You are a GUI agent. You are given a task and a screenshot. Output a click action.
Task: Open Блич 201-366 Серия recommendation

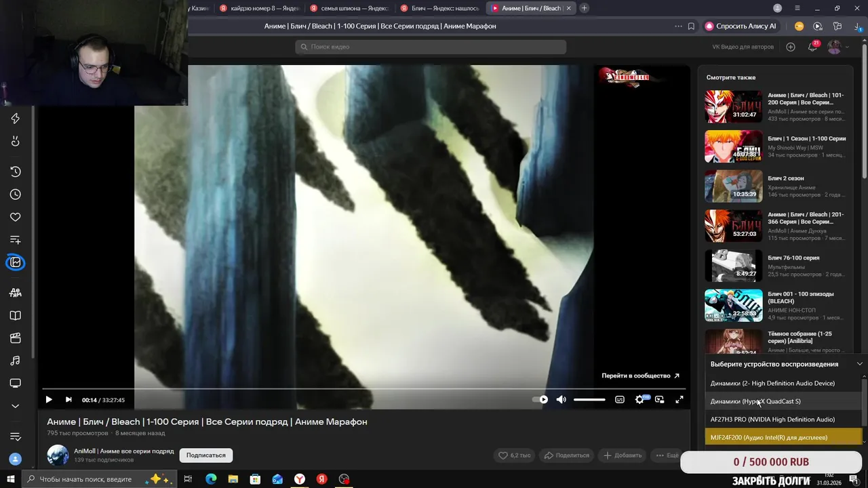pos(776,226)
